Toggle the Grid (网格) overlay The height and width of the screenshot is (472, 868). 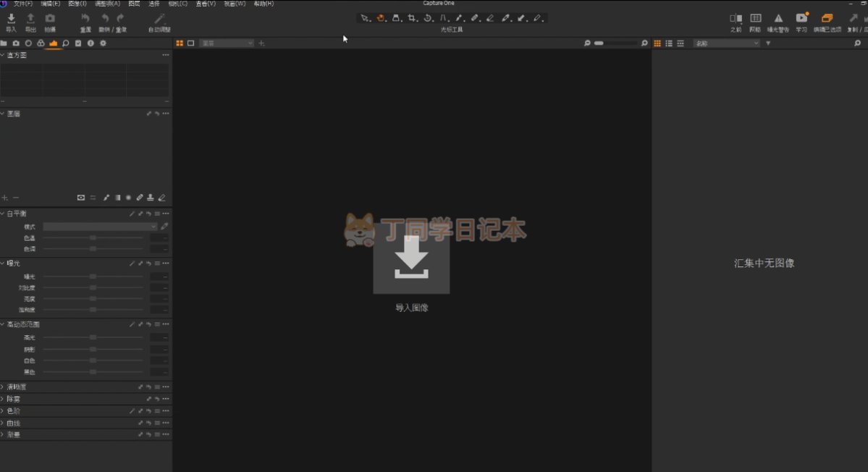click(x=755, y=19)
